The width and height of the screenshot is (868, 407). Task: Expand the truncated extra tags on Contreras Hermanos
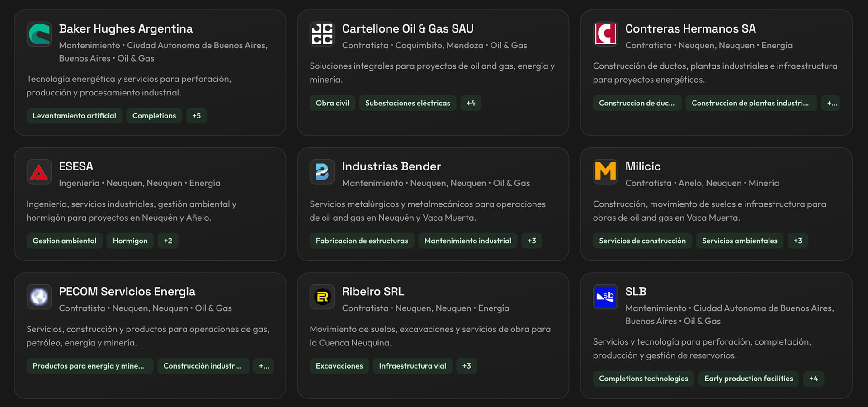(831, 103)
